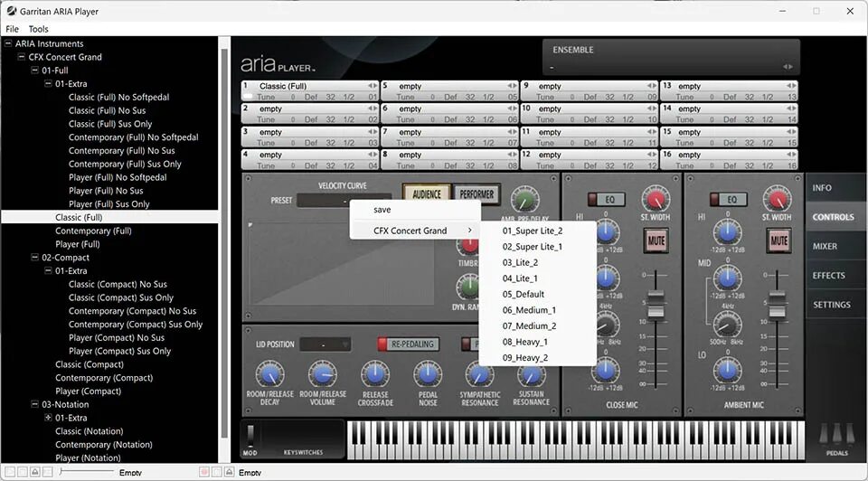Collapse the 02-Compact folder

point(34,258)
